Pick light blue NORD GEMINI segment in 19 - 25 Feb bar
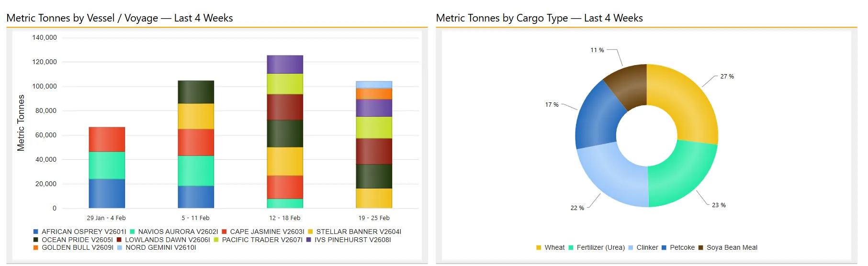868x266 pixels. coord(374,85)
